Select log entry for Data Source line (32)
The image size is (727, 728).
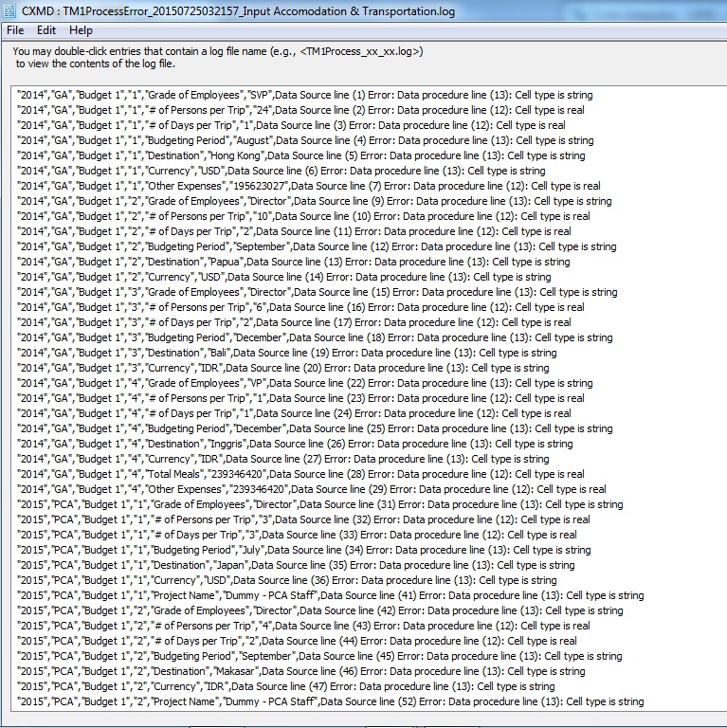coord(303,519)
